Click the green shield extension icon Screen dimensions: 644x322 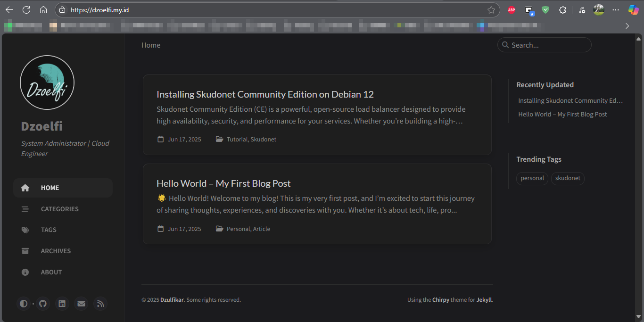[545, 10]
